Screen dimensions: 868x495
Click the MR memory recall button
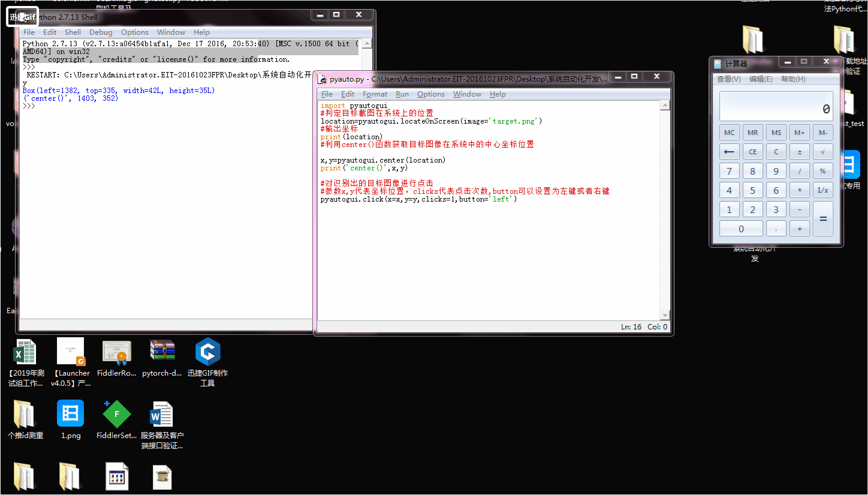click(753, 133)
